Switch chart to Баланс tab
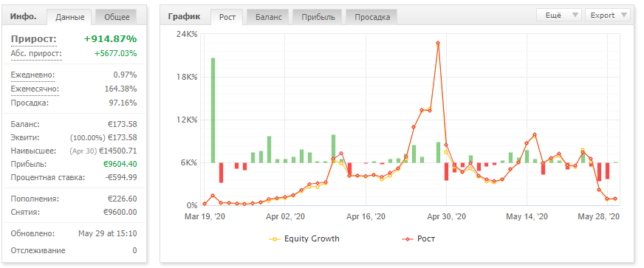 click(x=269, y=17)
